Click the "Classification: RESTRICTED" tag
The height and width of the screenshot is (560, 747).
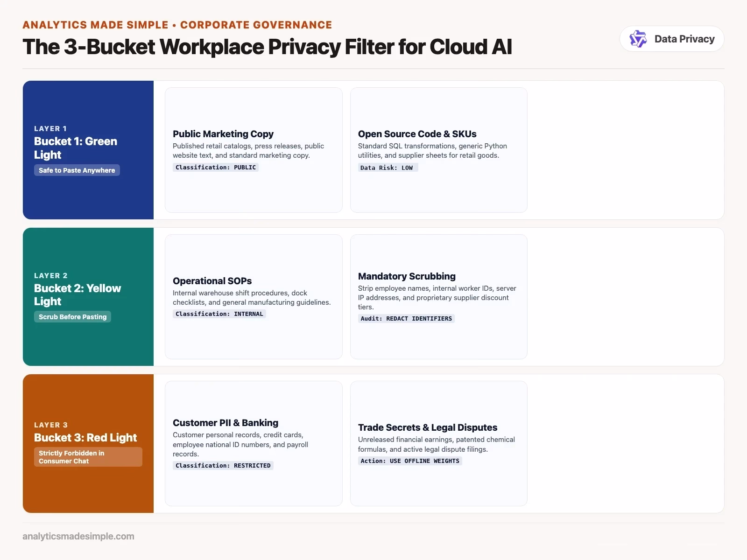coord(223,465)
